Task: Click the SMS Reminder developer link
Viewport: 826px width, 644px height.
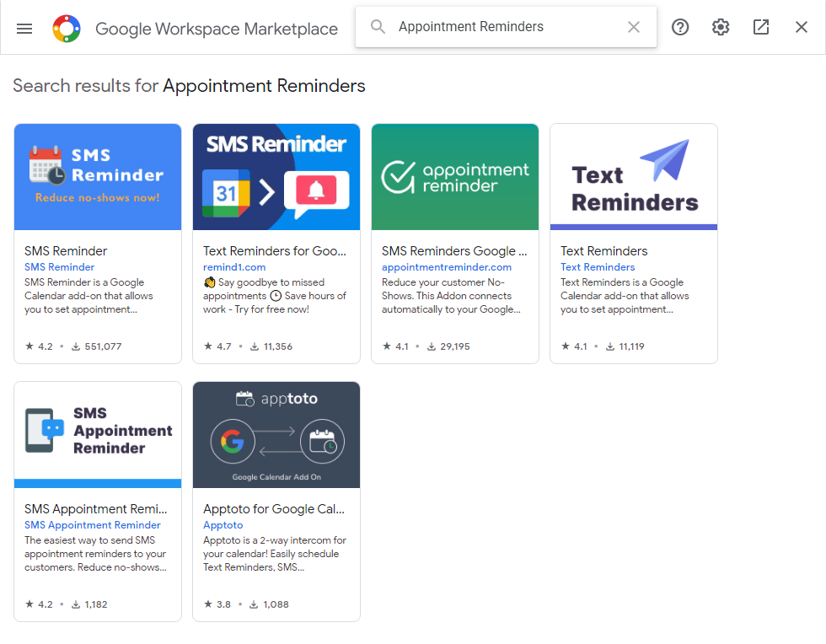Action: tap(60, 267)
